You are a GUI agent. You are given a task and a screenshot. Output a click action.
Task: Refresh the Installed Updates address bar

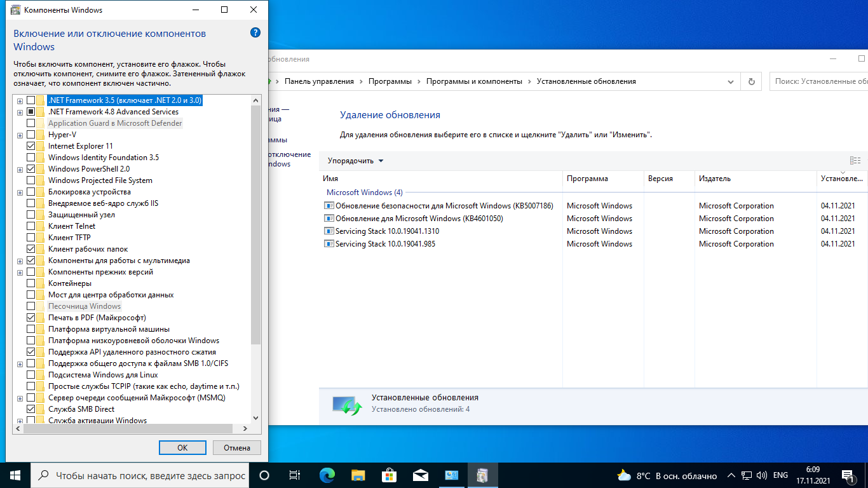coord(752,81)
